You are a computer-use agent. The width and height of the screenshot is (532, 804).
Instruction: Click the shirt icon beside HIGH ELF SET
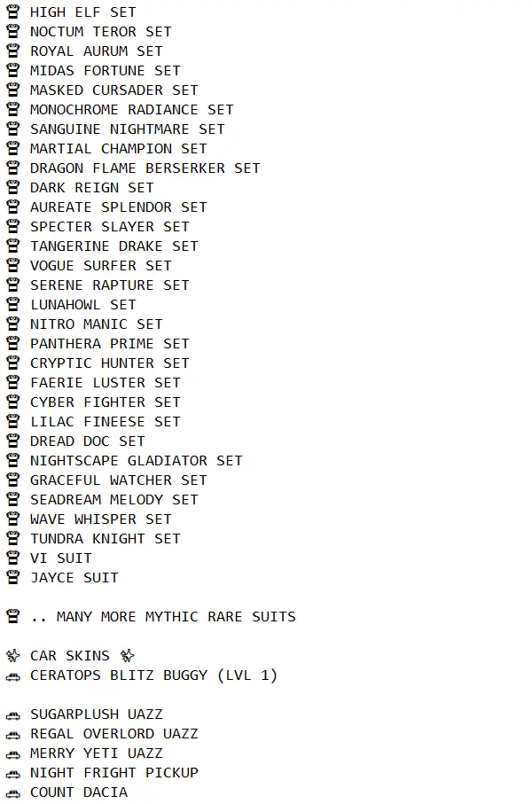pos(12,12)
